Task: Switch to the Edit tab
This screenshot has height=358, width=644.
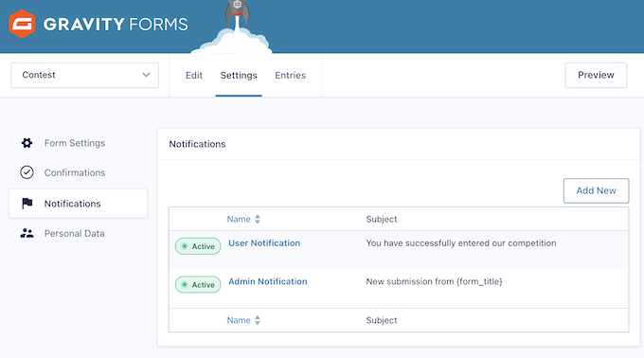Action: [x=194, y=75]
